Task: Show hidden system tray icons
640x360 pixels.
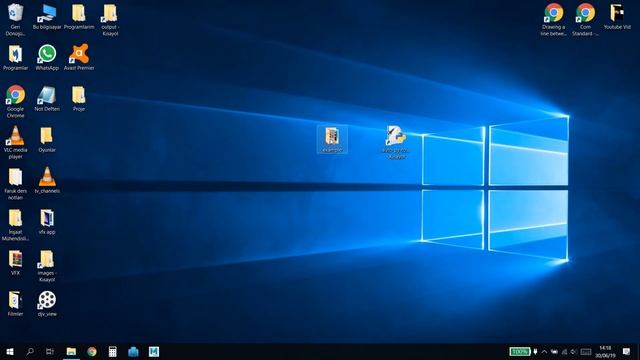Action: (x=544, y=351)
